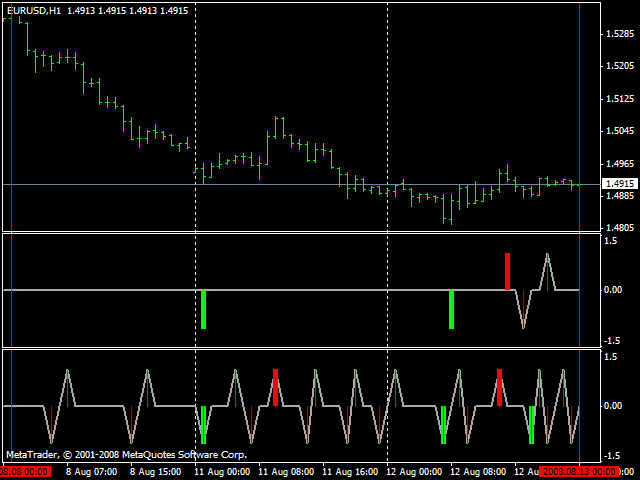Click time label 11 Aug 16:00

(x=350, y=472)
